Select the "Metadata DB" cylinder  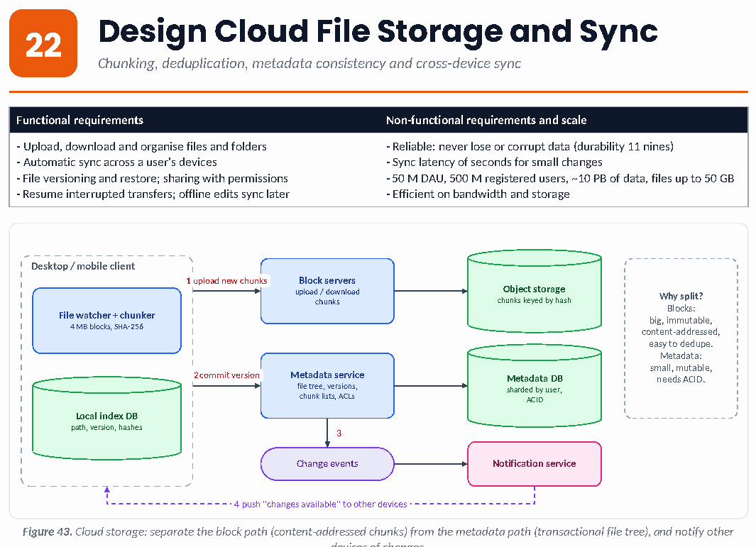tap(535, 385)
